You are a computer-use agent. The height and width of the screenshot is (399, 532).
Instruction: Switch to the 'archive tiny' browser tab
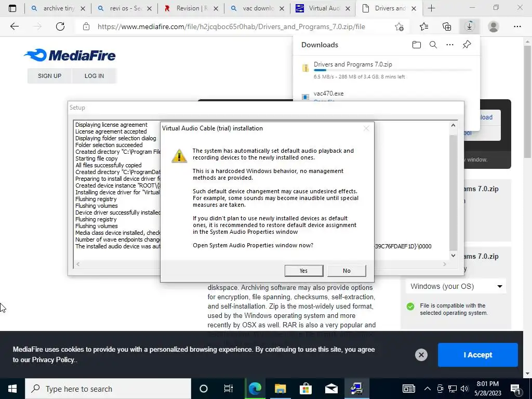pos(58,8)
